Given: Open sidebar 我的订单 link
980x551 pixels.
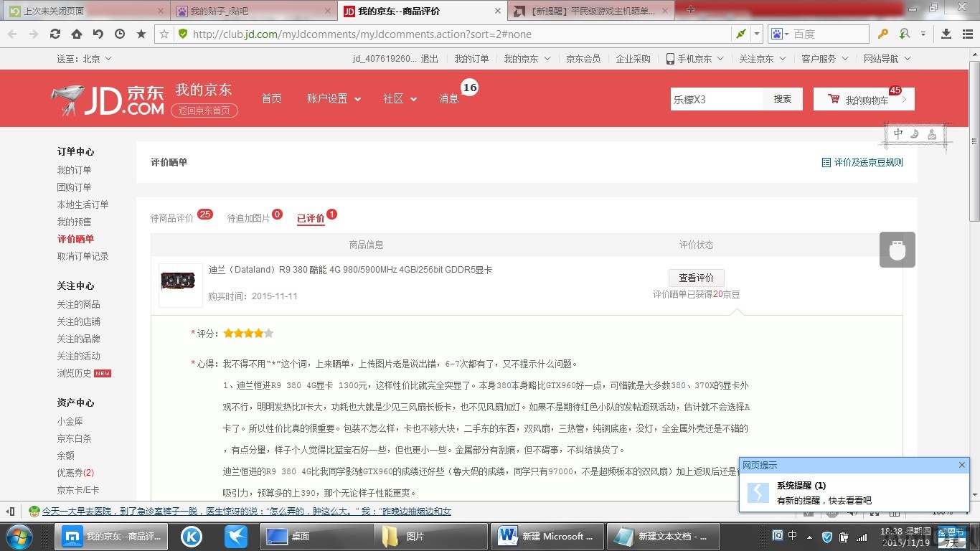Looking at the screenshot, I should [x=75, y=170].
